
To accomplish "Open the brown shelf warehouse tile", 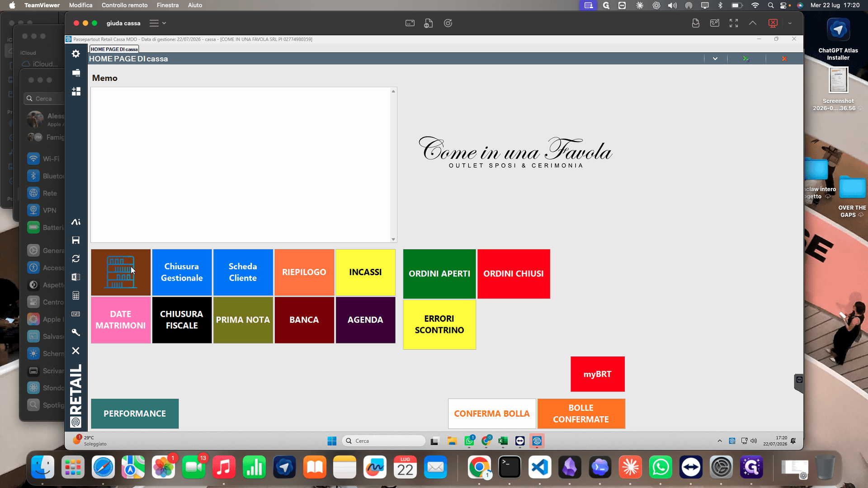I will coord(121,272).
